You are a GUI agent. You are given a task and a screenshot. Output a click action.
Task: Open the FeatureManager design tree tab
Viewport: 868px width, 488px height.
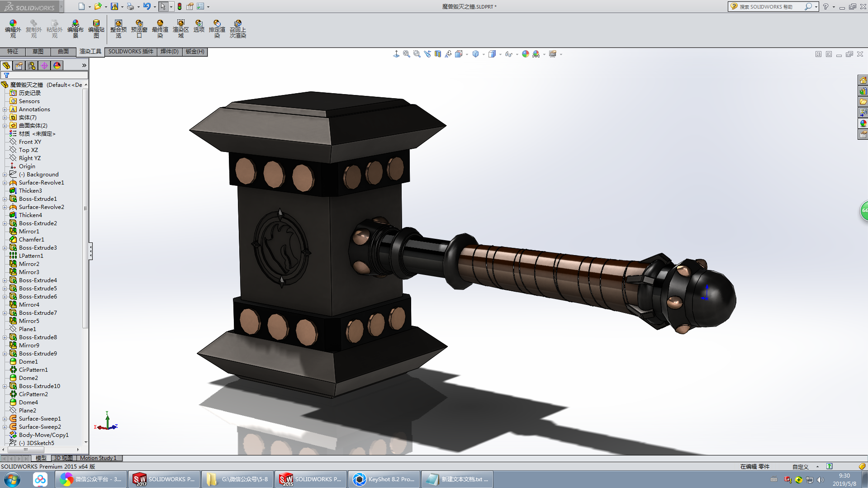point(6,66)
